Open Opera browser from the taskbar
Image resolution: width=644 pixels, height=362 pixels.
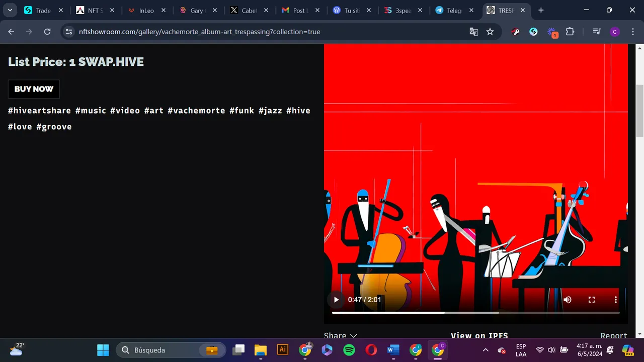click(371, 350)
